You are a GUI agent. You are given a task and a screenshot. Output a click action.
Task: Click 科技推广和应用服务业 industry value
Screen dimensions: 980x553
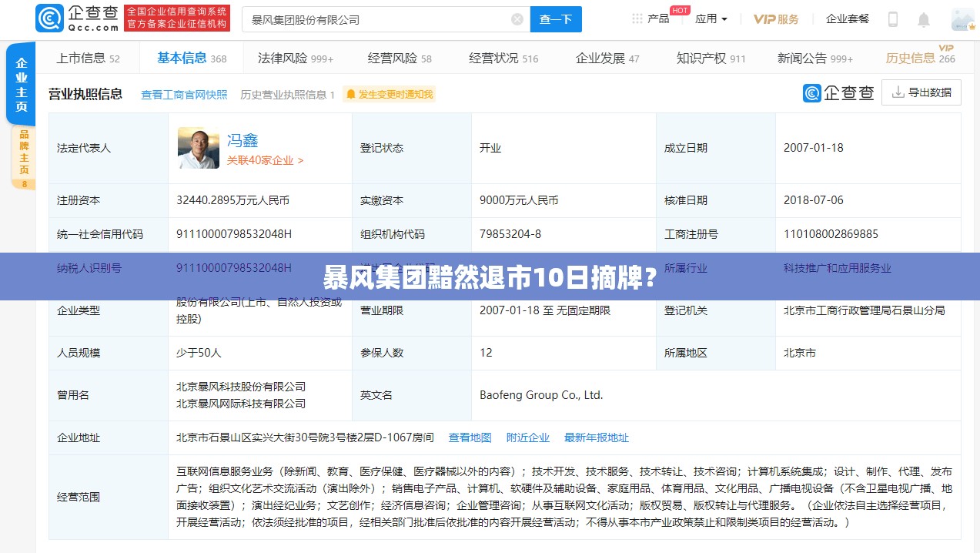838,268
